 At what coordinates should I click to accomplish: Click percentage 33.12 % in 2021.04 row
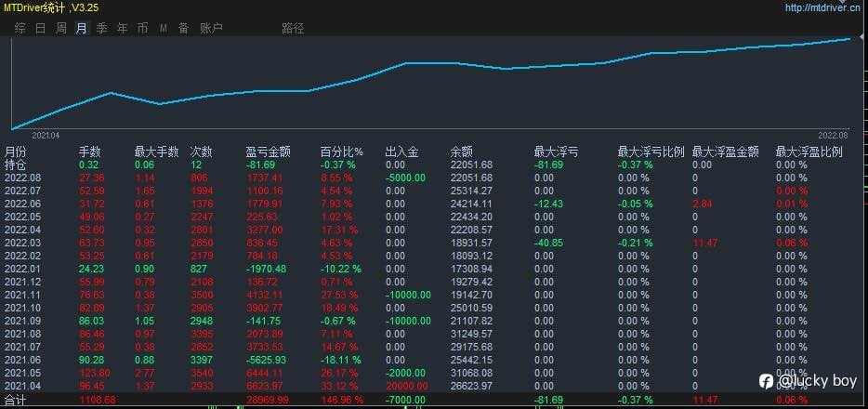(339, 386)
